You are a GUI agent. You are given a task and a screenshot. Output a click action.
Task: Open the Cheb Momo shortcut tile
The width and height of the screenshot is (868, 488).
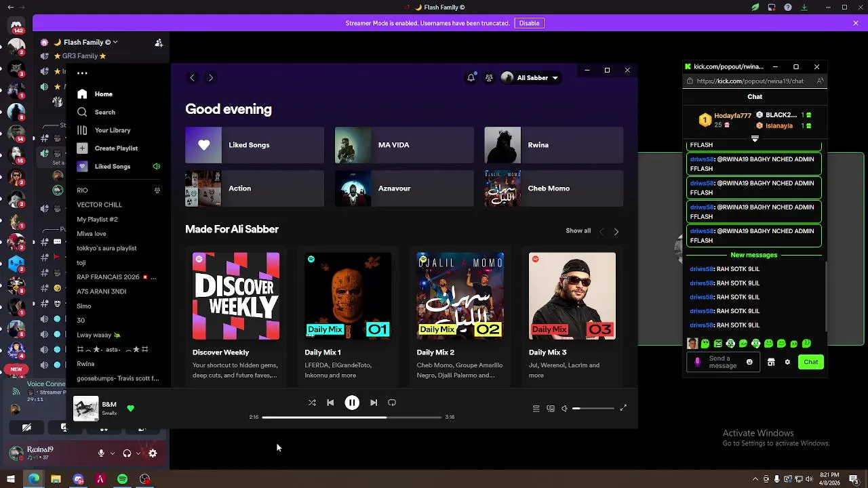point(554,188)
